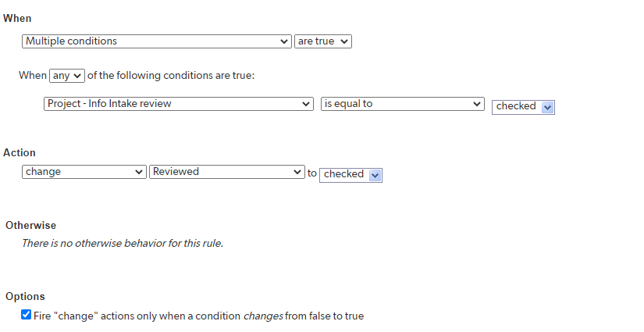Open the "is equal to" operator dropdown
Viewport: 644px width, 332px height.
[403, 104]
